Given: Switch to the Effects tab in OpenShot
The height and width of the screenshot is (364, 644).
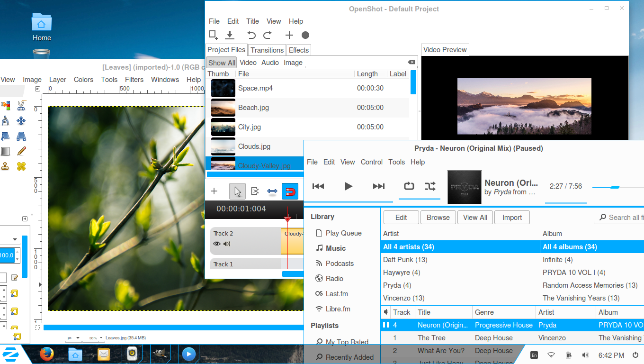Looking at the screenshot, I should coord(299,50).
